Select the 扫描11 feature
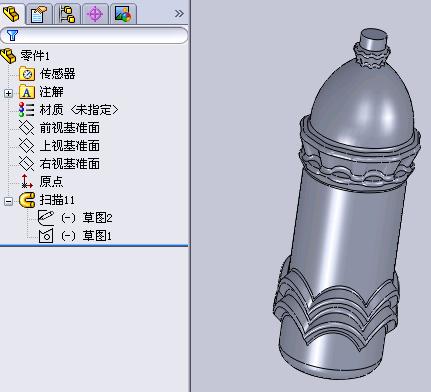This screenshot has width=431, height=392. tap(57, 200)
